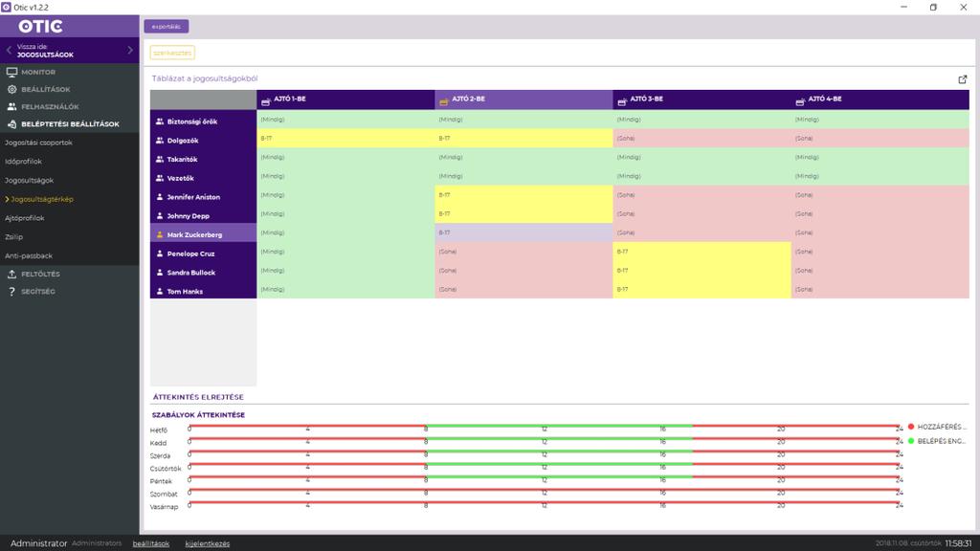The height and width of the screenshot is (551, 980).
Task: Click the kijelentkezés logout link
Action: pyautogui.click(x=208, y=543)
